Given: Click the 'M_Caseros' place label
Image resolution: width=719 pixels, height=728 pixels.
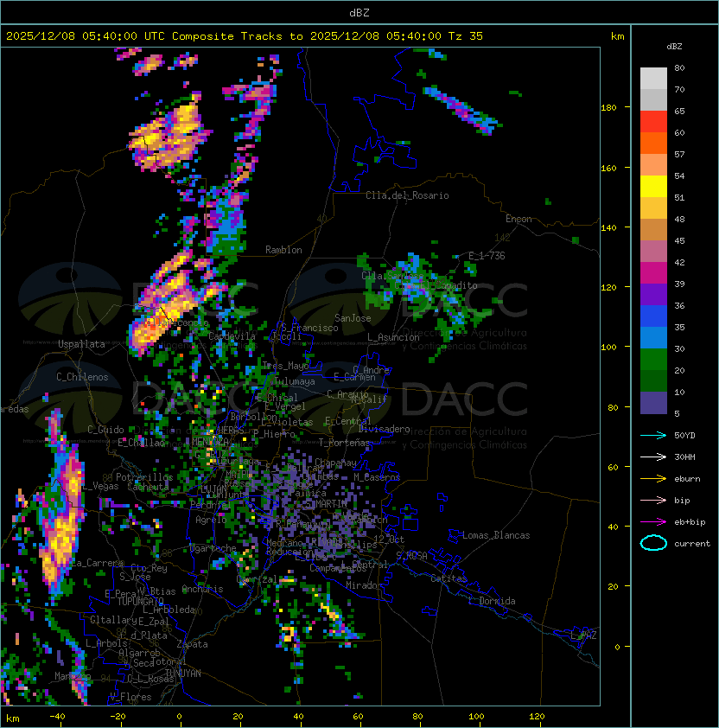Looking at the screenshot, I should coord(377,477).
